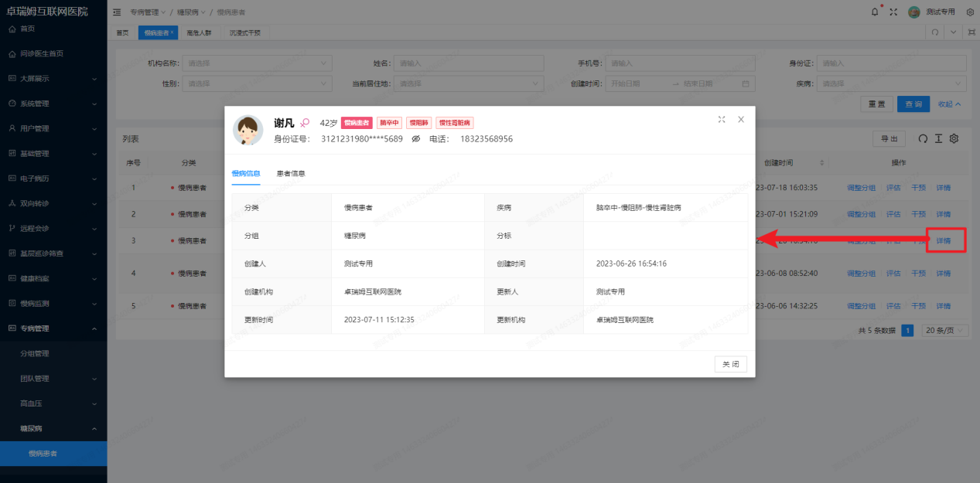Image resolution: width=980 pixels, height=483 pixels.
Task: Expand the 基础管理 sidebar menu
Action: click(x=53, y=153)
